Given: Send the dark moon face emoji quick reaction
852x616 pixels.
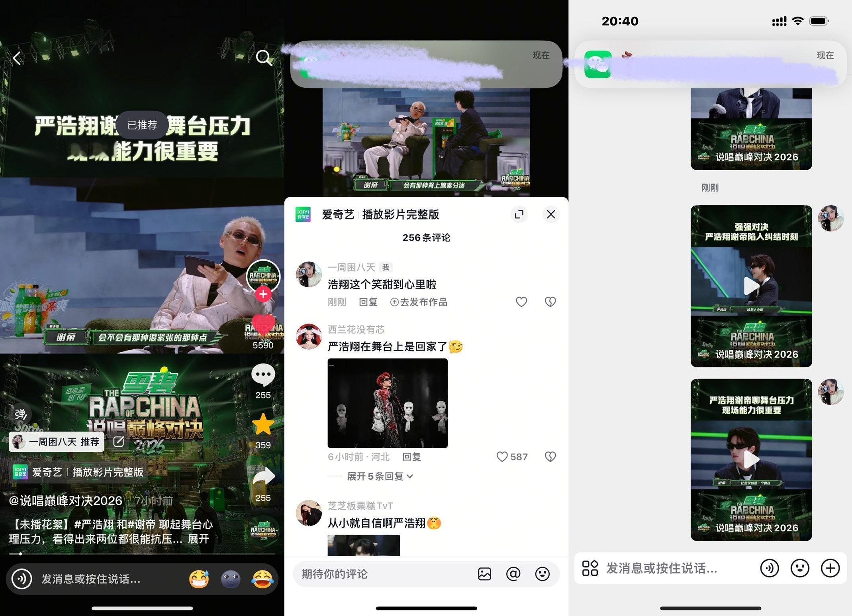Looking at the screenshot, I should 231,579.
